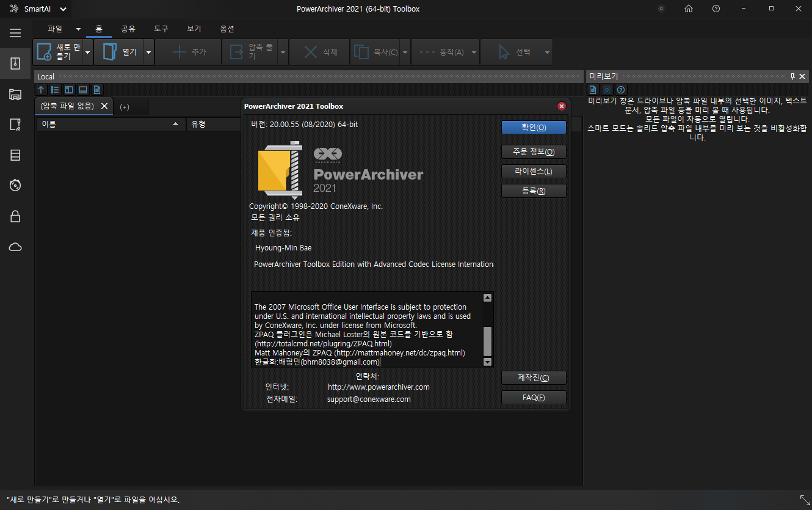Image resolution: width=812 pixels, height=510 pixels.
Task: Click the document icon in Local panel toolbar
Action: tap(97, 90)
